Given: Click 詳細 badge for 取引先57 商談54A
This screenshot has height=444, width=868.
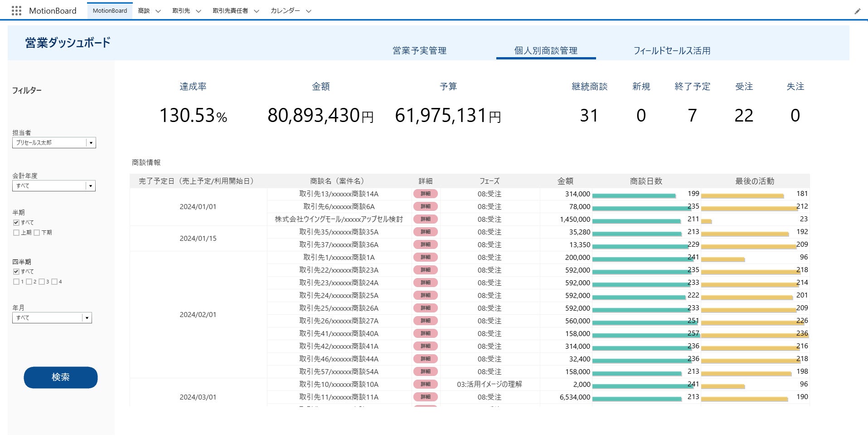Looking at the screenshot, I should 425,372.
